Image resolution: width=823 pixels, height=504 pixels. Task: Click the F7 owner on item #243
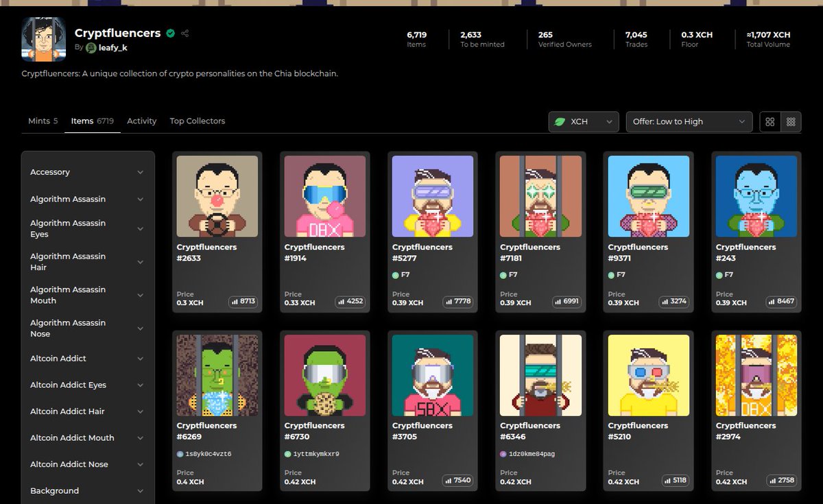point(724,275)
